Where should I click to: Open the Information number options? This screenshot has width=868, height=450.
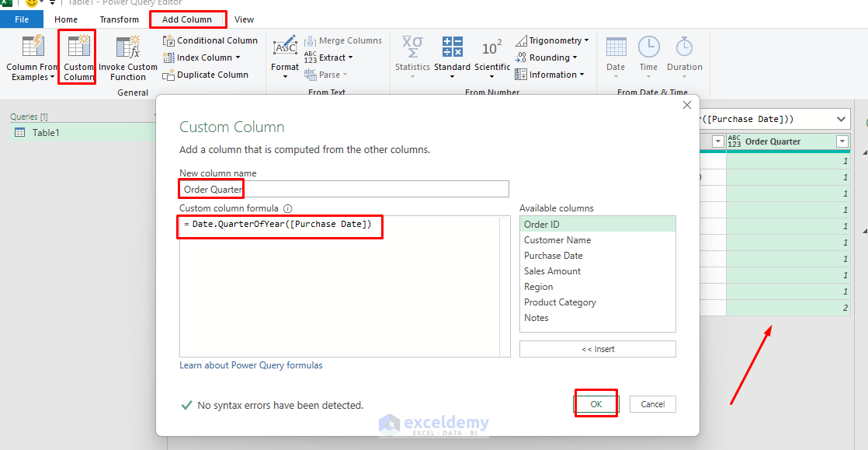549,75
